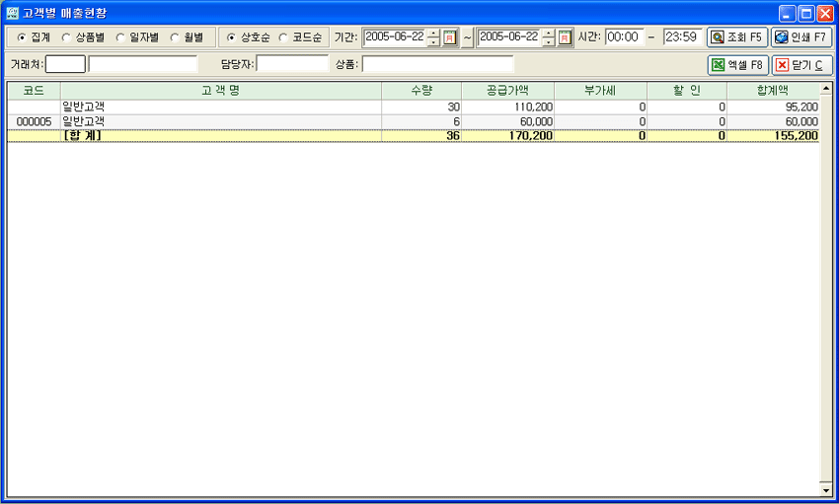Click the 수량 column header

pyautogui.click(x=421, y=91)
